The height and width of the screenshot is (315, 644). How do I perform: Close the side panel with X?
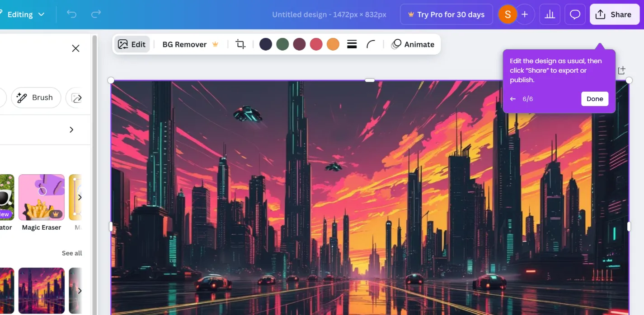click(x=75, y=48)
